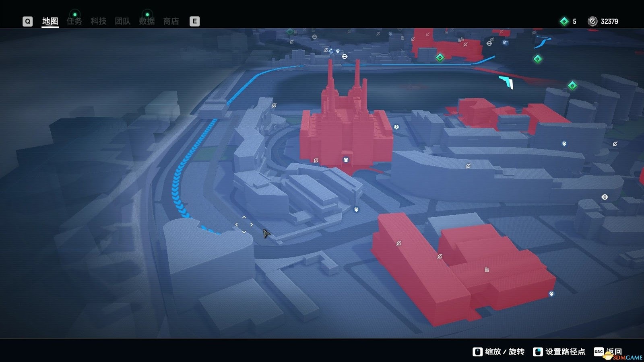Click the red power station with chimneys
Screen dimensions: 644x362
pyautogui.click(x=346, y=129)
